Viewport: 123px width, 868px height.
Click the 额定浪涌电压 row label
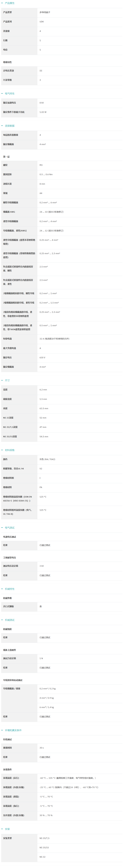tap(9, 103)
